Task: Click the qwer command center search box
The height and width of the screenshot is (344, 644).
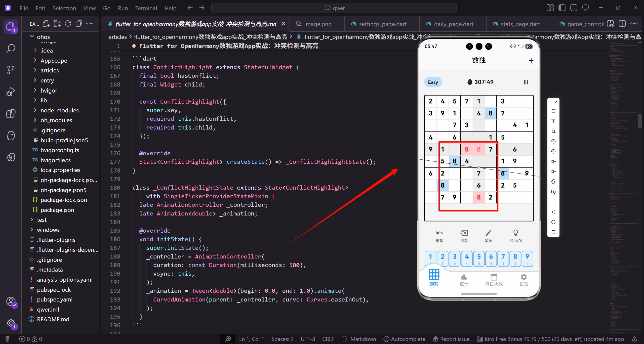Action: coord(334,8)
